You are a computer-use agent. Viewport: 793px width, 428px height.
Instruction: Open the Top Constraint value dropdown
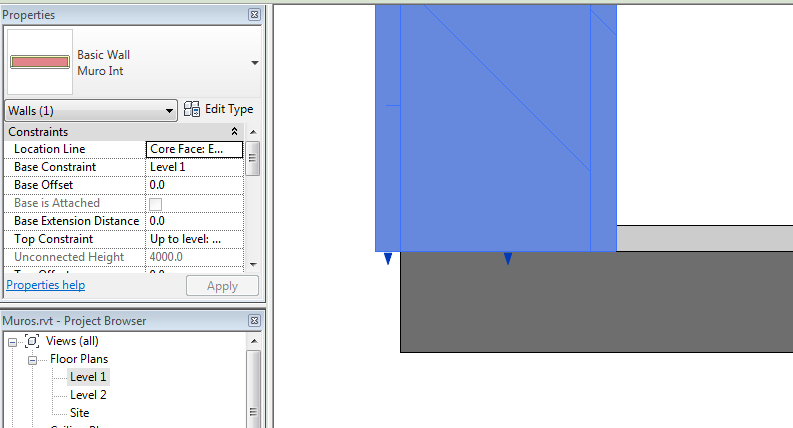[194, 239]
